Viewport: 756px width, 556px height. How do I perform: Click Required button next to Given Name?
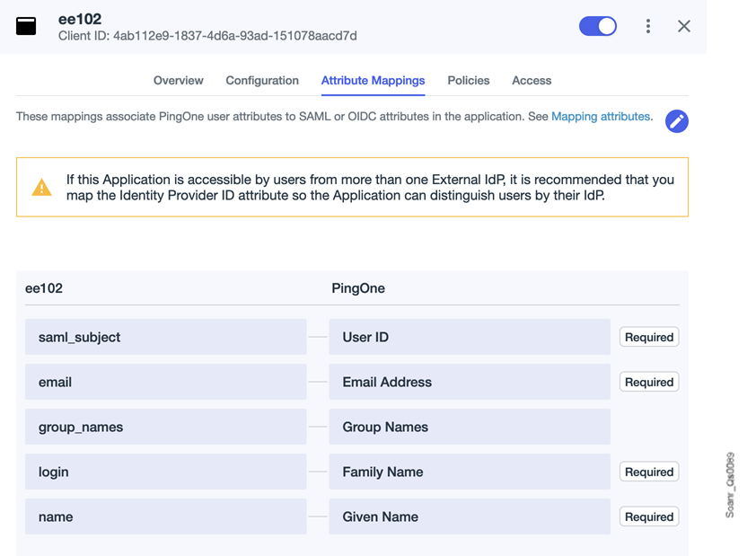click(648, 516)
